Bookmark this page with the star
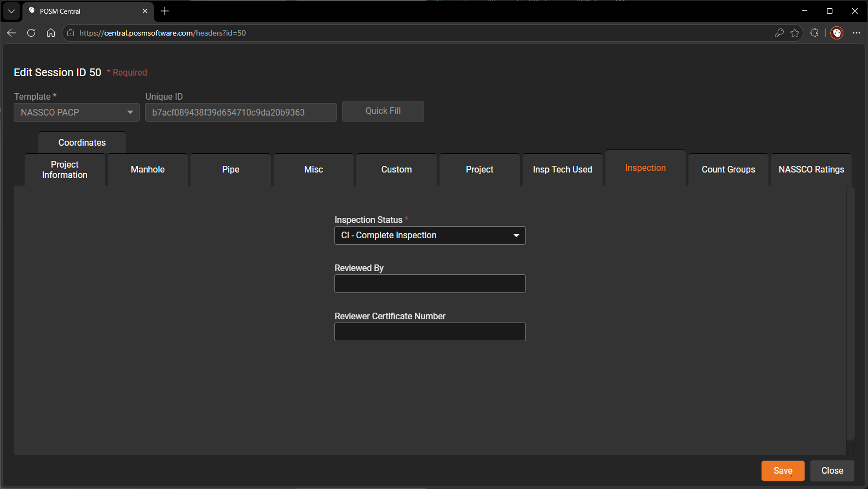Viewport: 868px width, 489px height. point(795,33)
